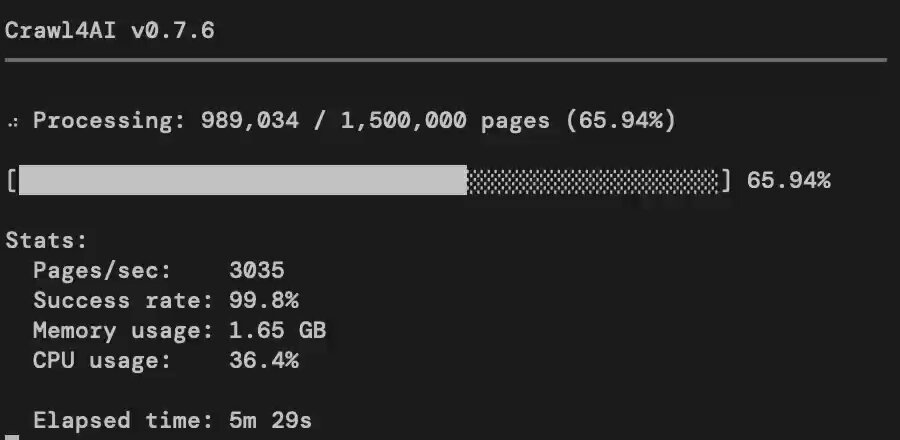Click the terminal cursor block at bottom
The image size is (900, 440).
coord(12,437)
